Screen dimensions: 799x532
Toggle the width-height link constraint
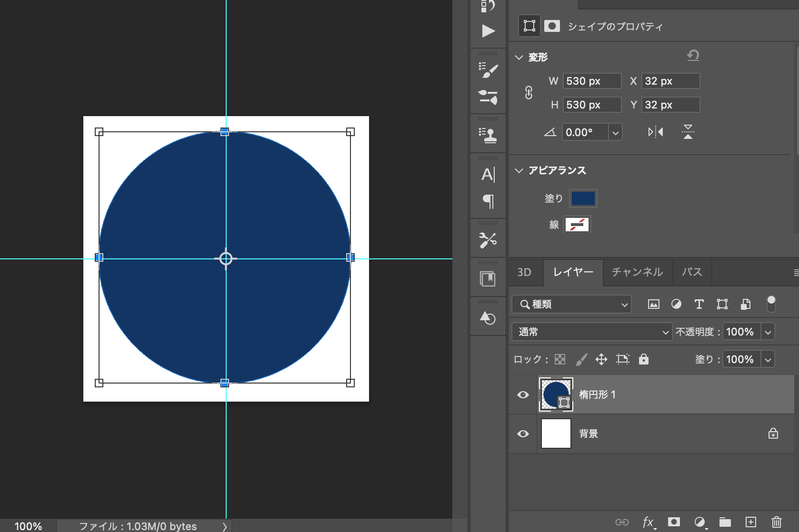coord(529,92)
